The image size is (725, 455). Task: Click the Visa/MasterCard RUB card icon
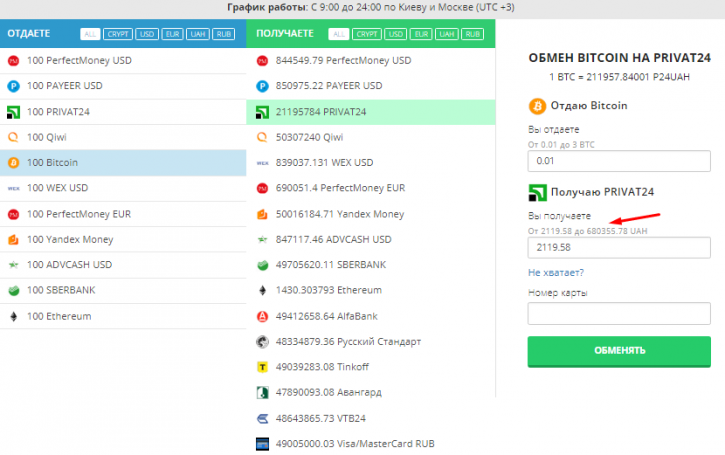click(x=262, y=444)
